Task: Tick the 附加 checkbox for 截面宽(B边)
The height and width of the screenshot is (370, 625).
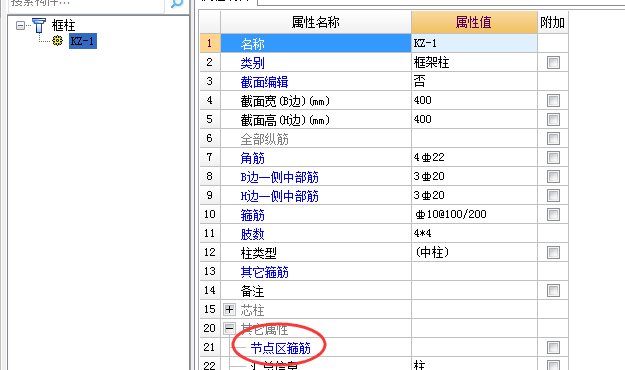Action: [x=553, y=100]
